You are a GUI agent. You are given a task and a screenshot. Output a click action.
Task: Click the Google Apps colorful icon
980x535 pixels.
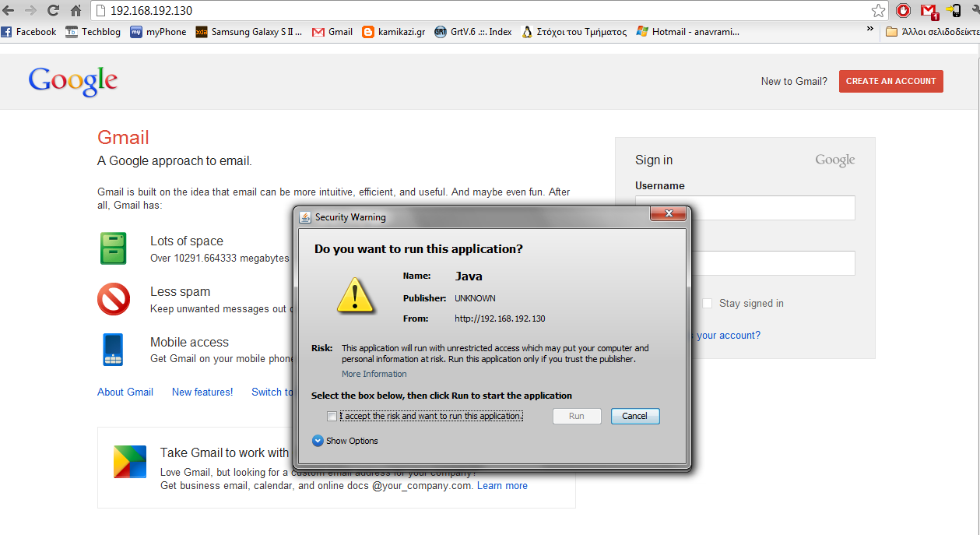click(129, 461)
